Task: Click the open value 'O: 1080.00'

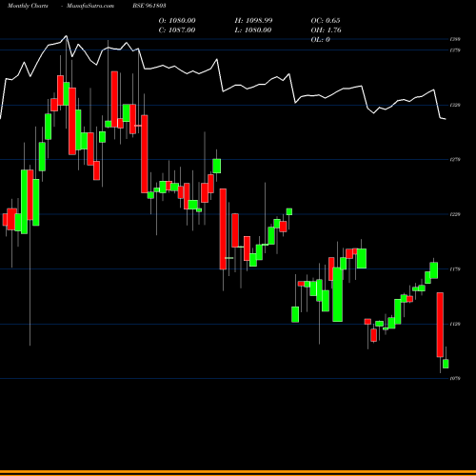Action: tap(177, 21)
